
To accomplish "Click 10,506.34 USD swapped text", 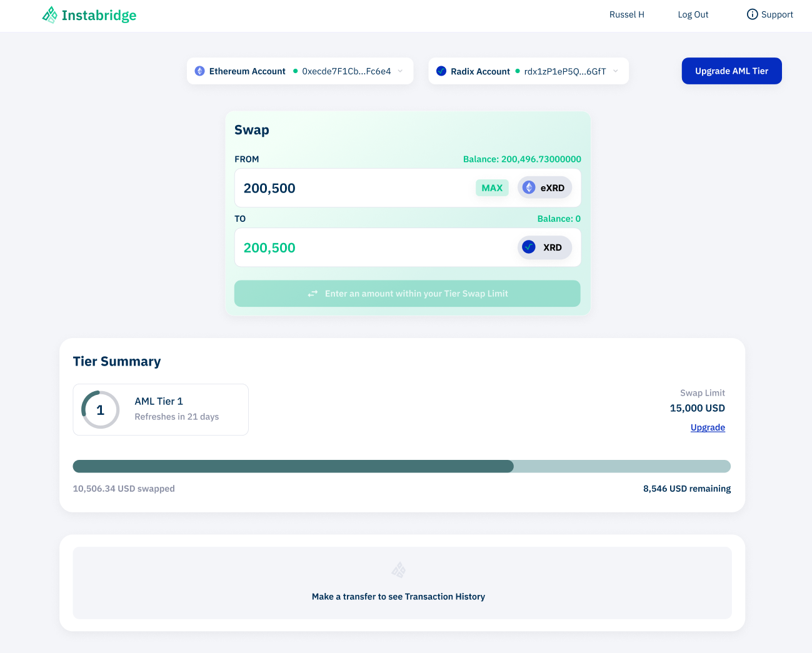I will tap(124, 489).
